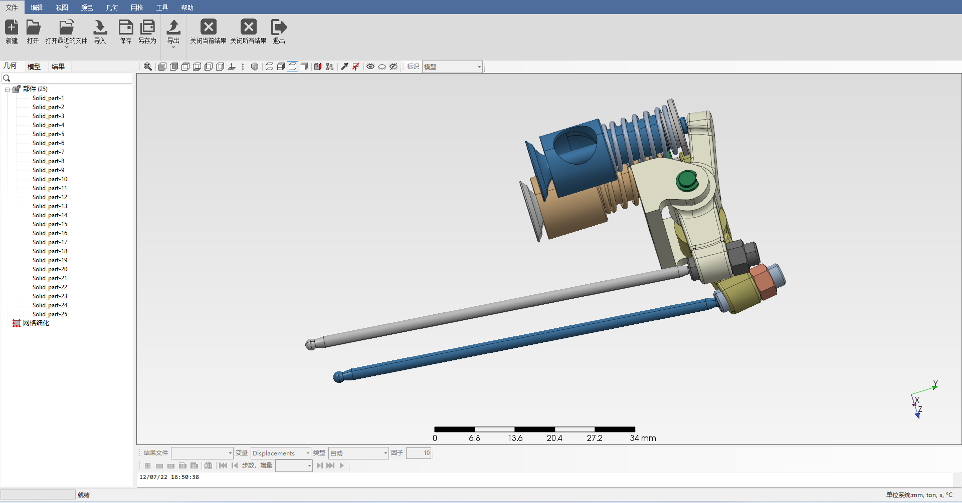Click the timestamp log line 12/07/22
The height and width of the screenshot is (503, 962).
[169, 477]
